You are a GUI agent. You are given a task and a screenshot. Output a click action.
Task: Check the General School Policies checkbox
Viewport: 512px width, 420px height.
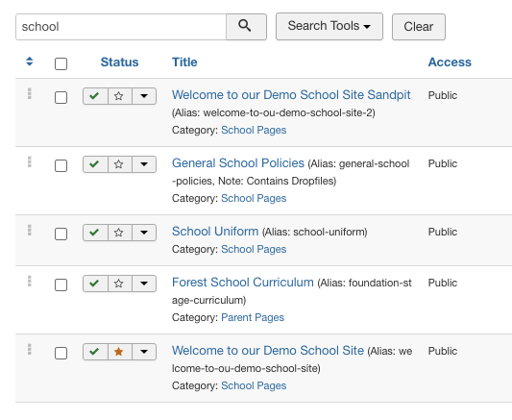(61, 166)
